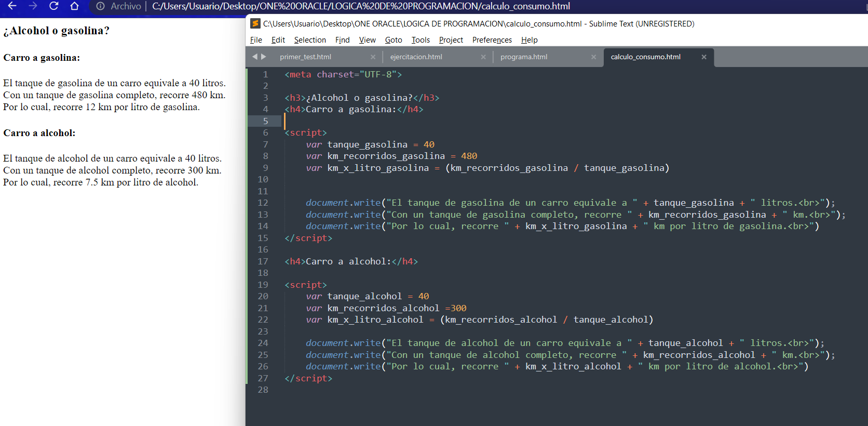Open the Project menu
This screenshot has height=426, width=868.
(451, 40)
